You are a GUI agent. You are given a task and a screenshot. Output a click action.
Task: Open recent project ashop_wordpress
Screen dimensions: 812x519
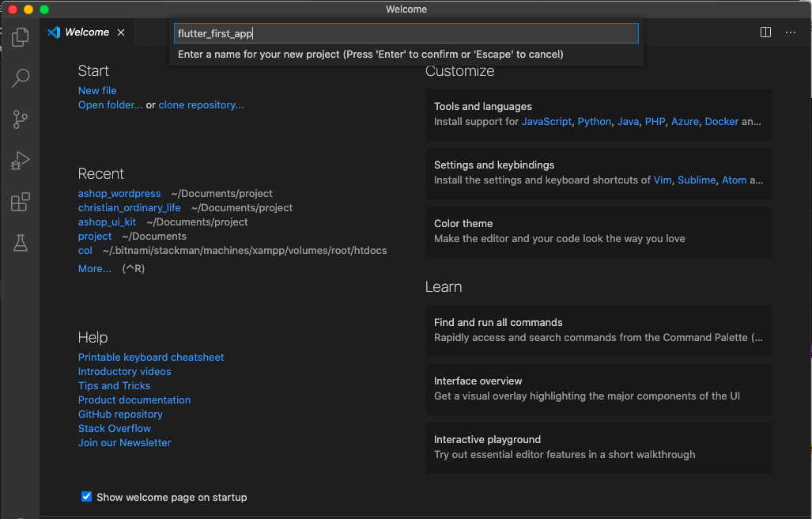(x=119, y=193)
